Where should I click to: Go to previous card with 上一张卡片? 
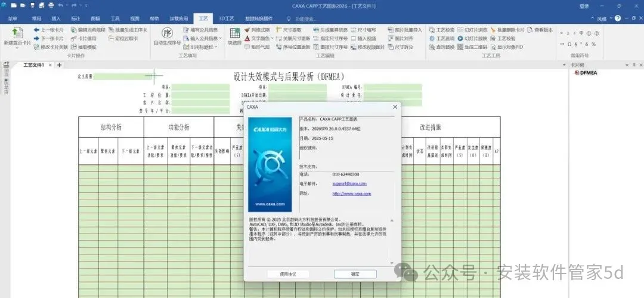click(48, 30)
